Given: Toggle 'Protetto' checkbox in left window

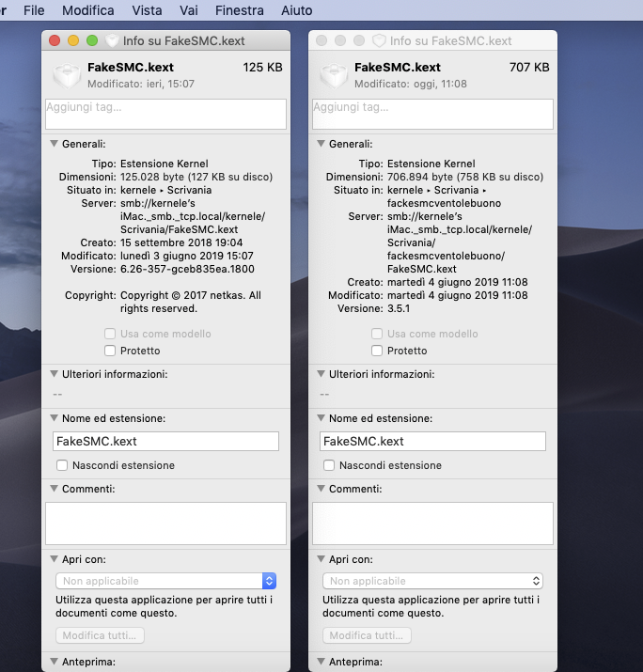Looking at the screenshot, I should [x=110, y=351].
